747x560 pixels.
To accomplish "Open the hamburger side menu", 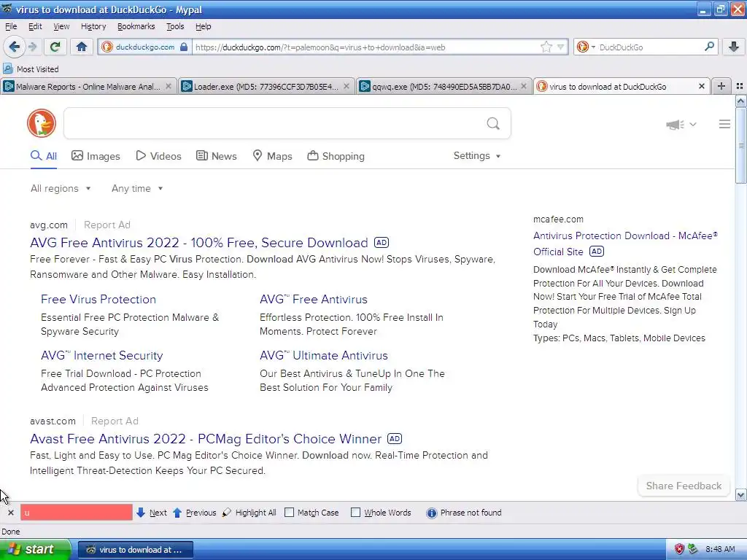I will (724, 124).
